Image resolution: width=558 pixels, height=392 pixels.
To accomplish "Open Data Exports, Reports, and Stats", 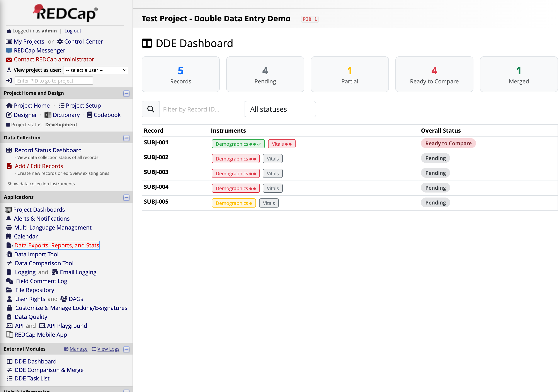I will 57,245.
